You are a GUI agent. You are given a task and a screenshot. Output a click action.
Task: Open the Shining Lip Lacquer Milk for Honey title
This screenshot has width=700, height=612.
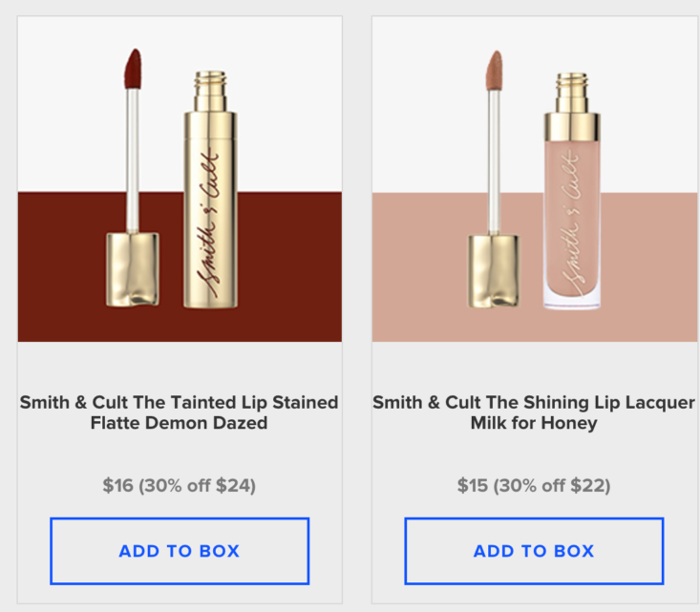(534, 412)
